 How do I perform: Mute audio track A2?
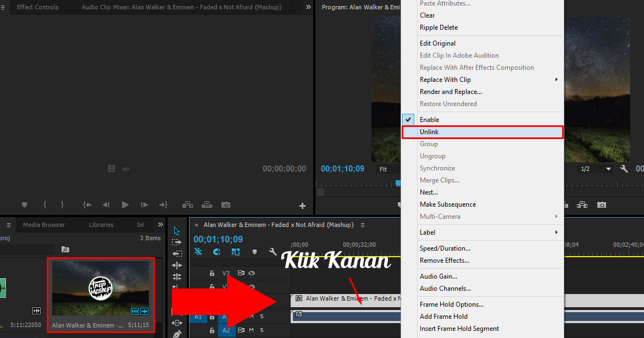[x=251, y=330]
